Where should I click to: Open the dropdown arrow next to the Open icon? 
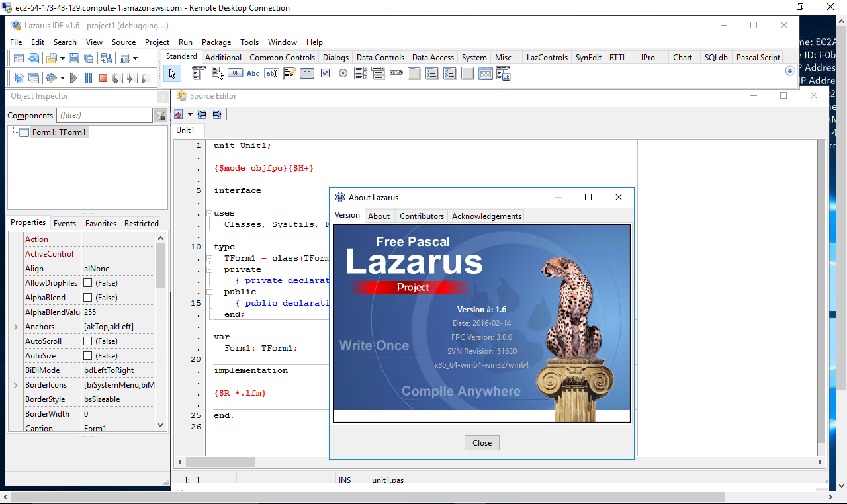pos(63,58)
